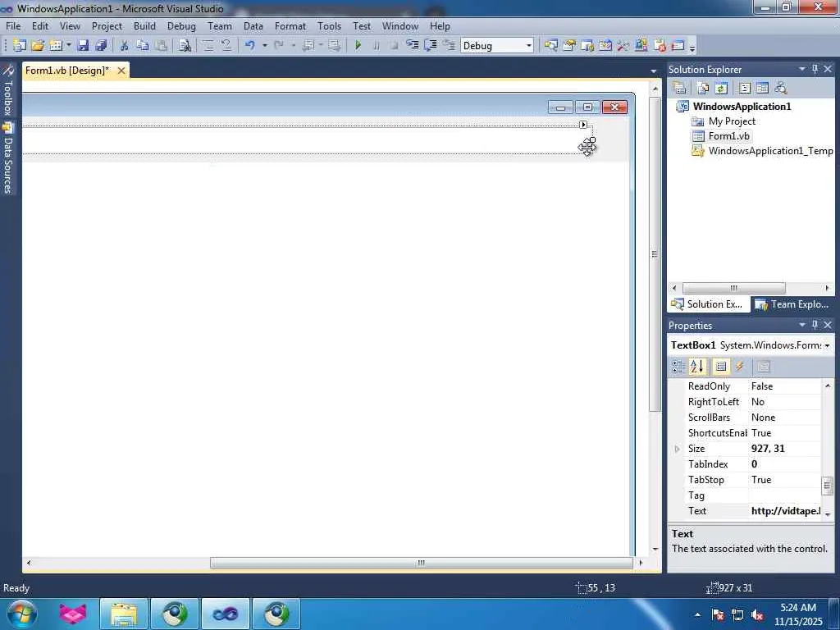This screenshot has width=840, height=630.
Task: Open the Undo history dropdown arrow
Action: 265,46
